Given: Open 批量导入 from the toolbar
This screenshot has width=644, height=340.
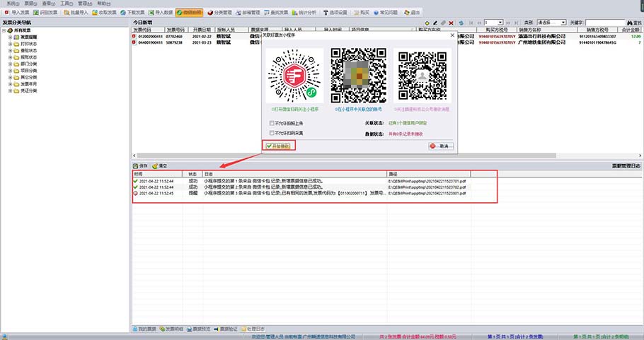Looking at the screenshot, I should pos(77,13).
